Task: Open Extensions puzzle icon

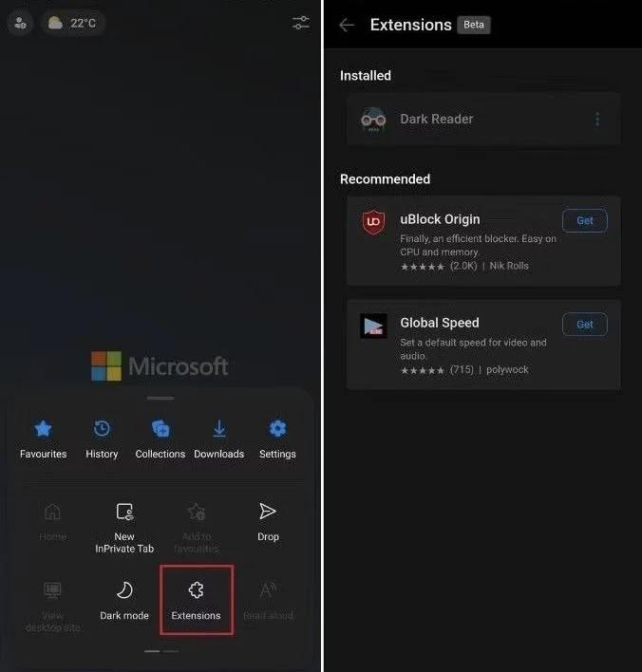Action: tap(197, 590)
